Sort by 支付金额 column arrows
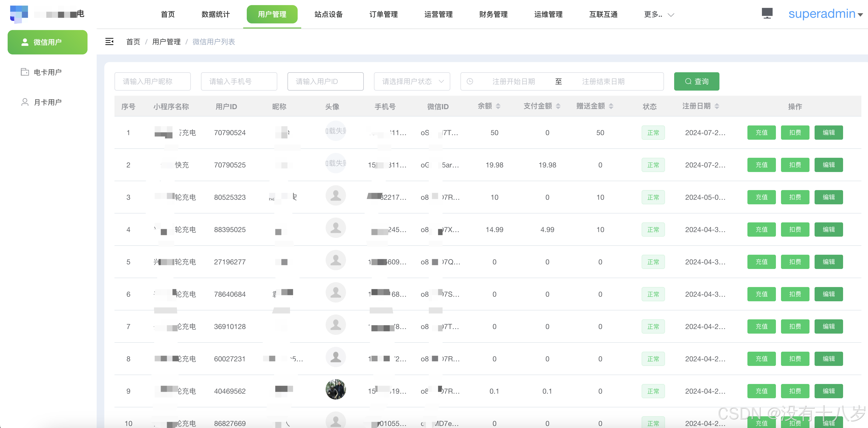 (x=558, y=106)
